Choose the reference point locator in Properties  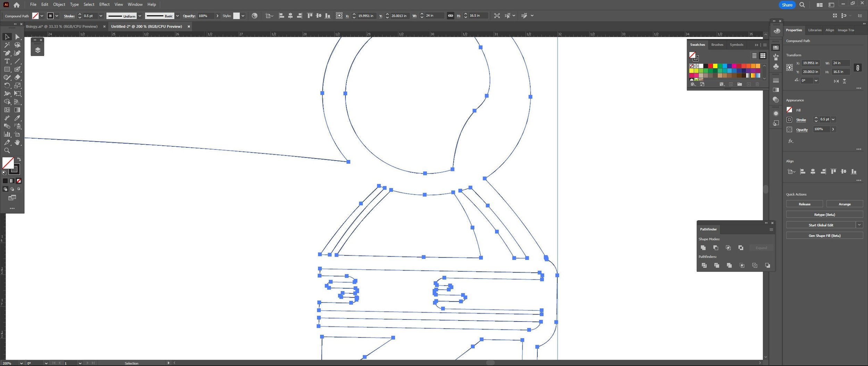(789, 67)
